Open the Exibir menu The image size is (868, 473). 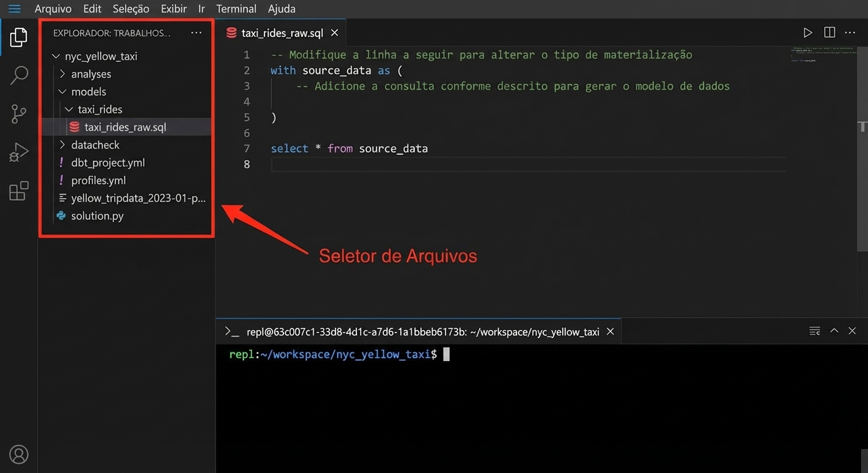[174, 9]
